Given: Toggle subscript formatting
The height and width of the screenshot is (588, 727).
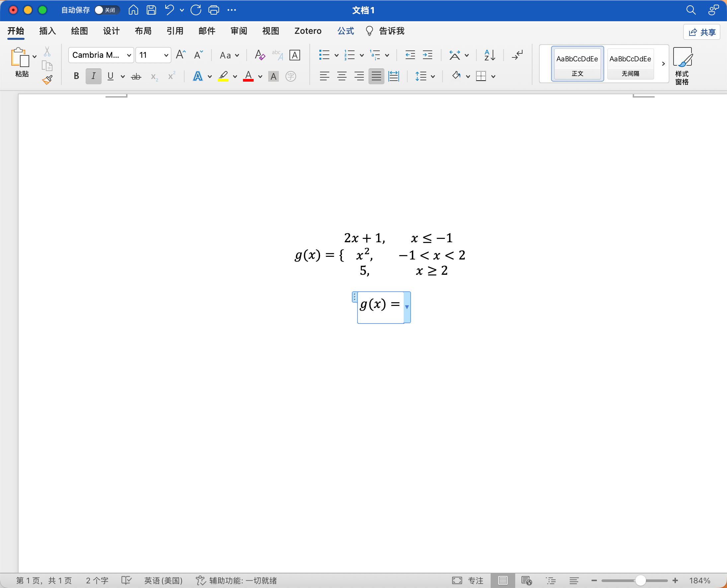Looking at the screenshot, I should click(x=154, y=76).
